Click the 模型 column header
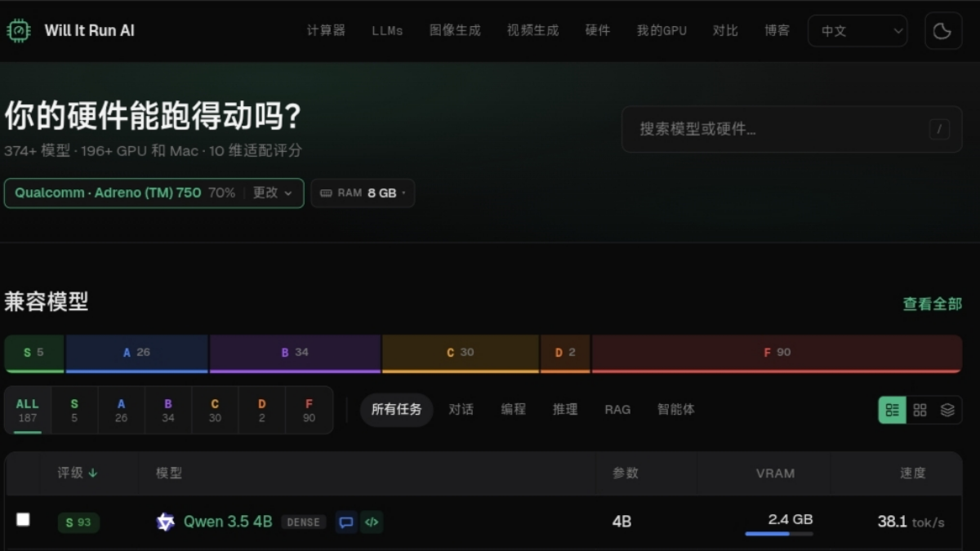 tap(169, 473)
